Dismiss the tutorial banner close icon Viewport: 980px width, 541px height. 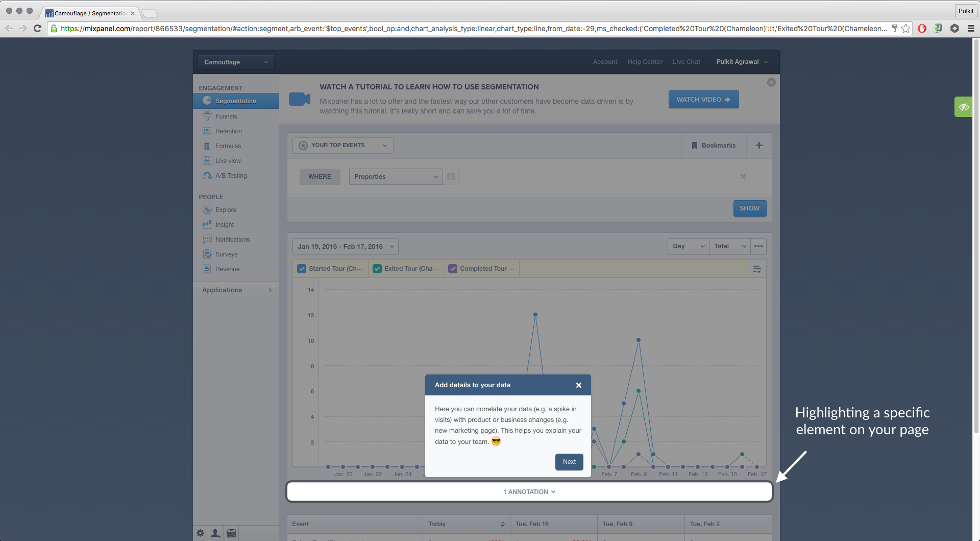[x=771, y=82]
